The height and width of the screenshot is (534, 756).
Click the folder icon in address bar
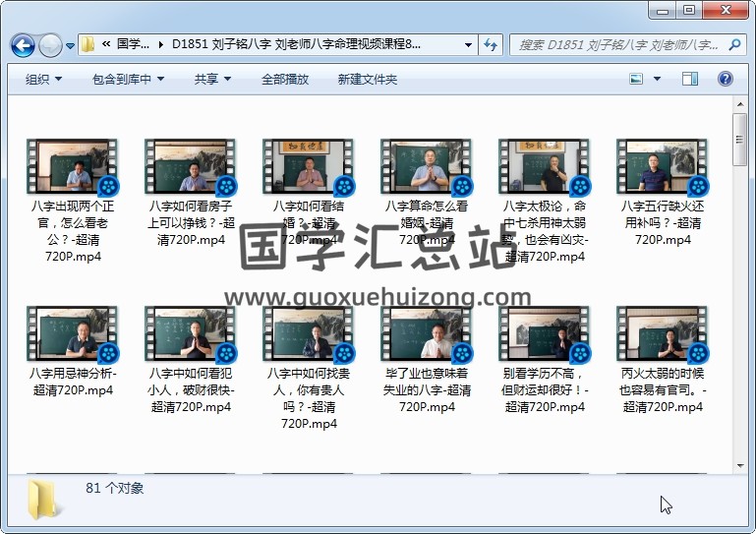[x=88, y=45]
